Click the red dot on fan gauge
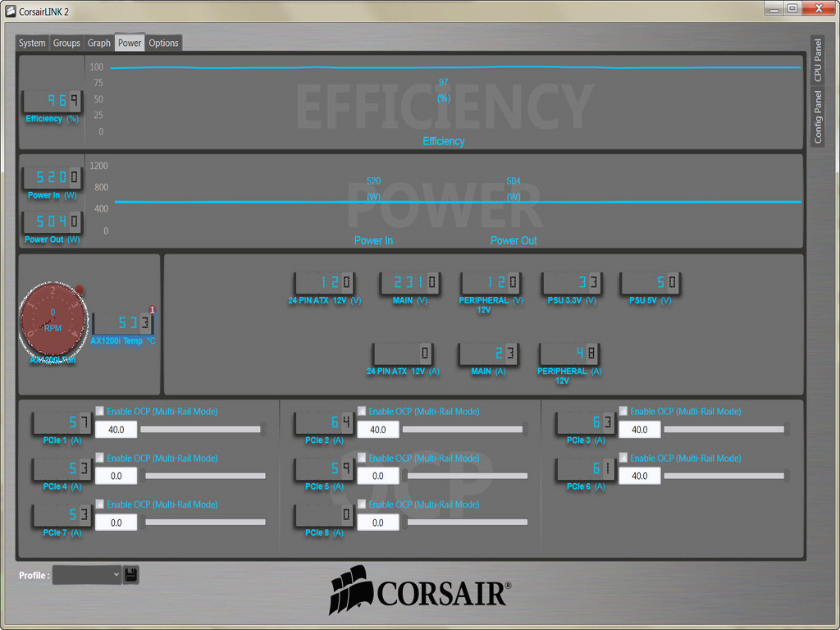 point(80,290)
